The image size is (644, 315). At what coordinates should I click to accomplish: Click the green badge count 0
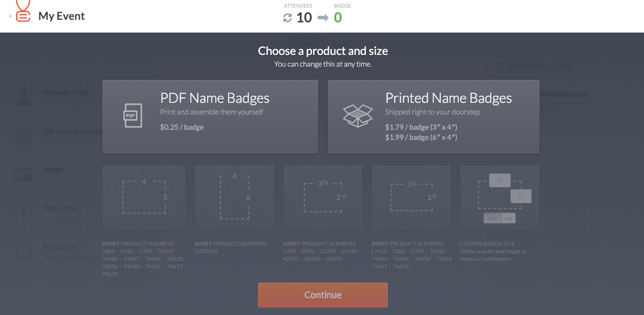pyautogui.click(x=338, y=18)
